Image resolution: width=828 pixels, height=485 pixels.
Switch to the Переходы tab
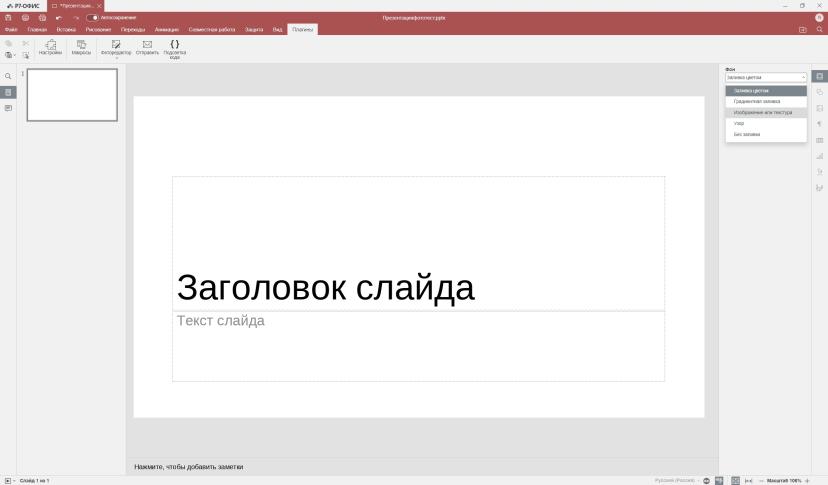tap(133, 30)
